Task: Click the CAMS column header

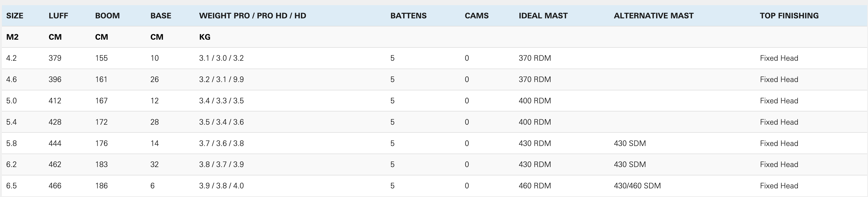Action: 476,16
